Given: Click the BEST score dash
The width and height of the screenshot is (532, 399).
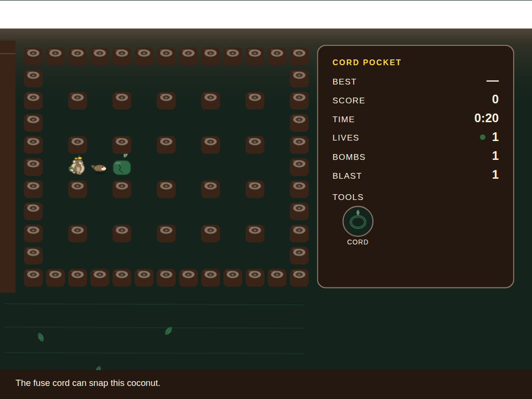Looking at the screenshot, I should 493,81.
